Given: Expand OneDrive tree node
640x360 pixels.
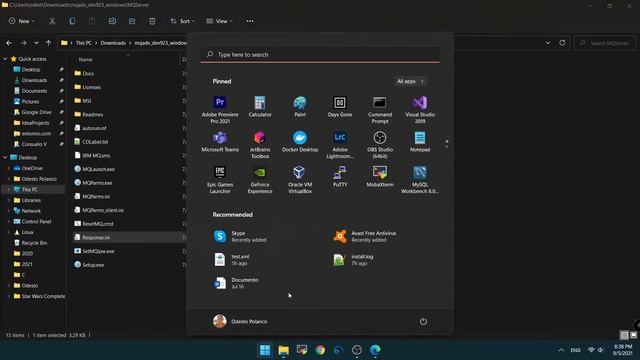Looking at the screenshot, I should point(9,168).
